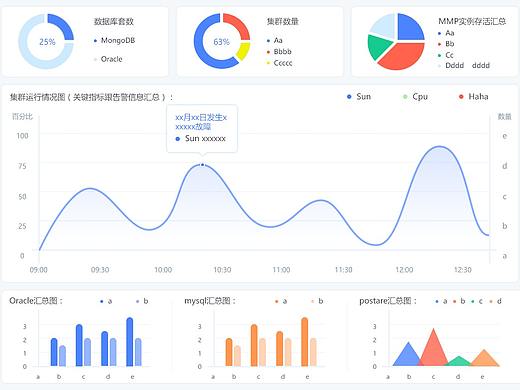
Task: Toggle the MongoDB legend entry
Action: click(x=115, y=40)
